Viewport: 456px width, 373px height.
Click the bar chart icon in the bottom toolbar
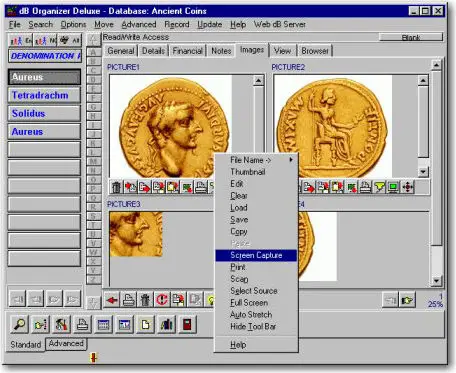click(166, 324)
